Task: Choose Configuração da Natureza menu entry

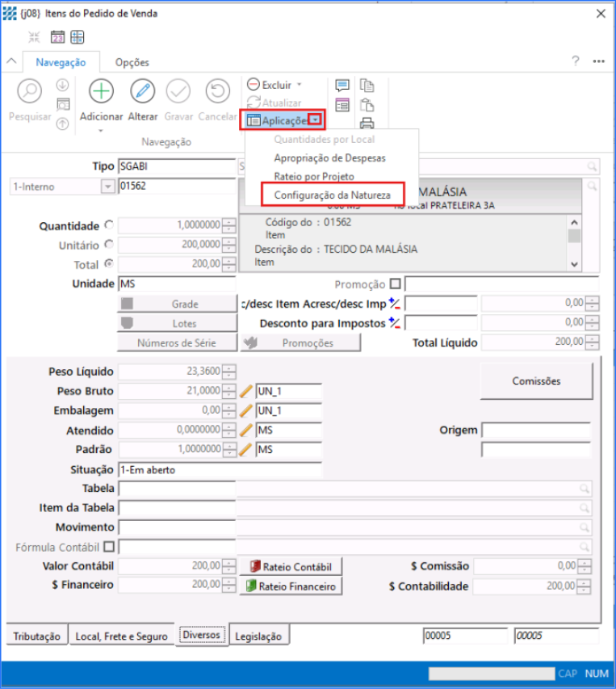Action: 332,195
